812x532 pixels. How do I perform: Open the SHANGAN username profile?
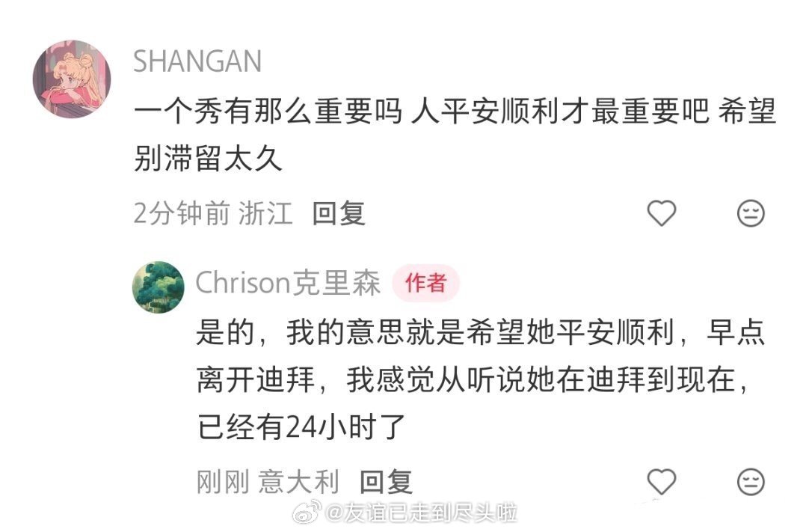pos(197,61)
